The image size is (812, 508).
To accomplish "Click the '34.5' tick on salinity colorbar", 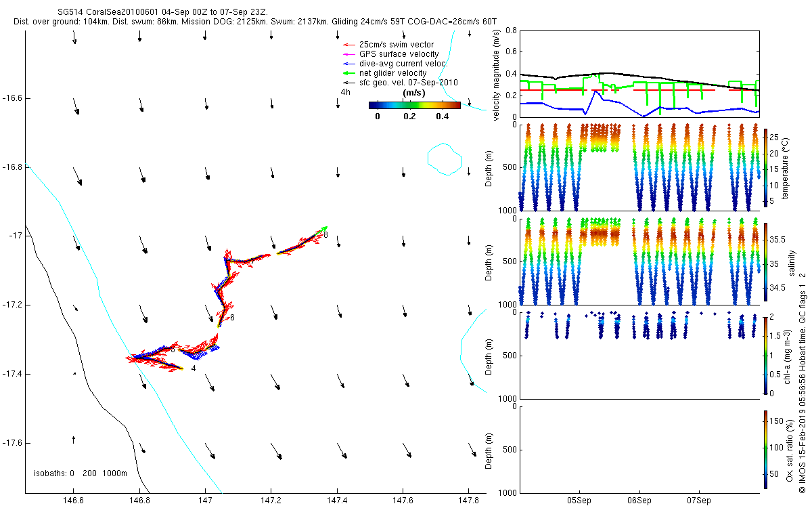I will click(x=777, y=288).
